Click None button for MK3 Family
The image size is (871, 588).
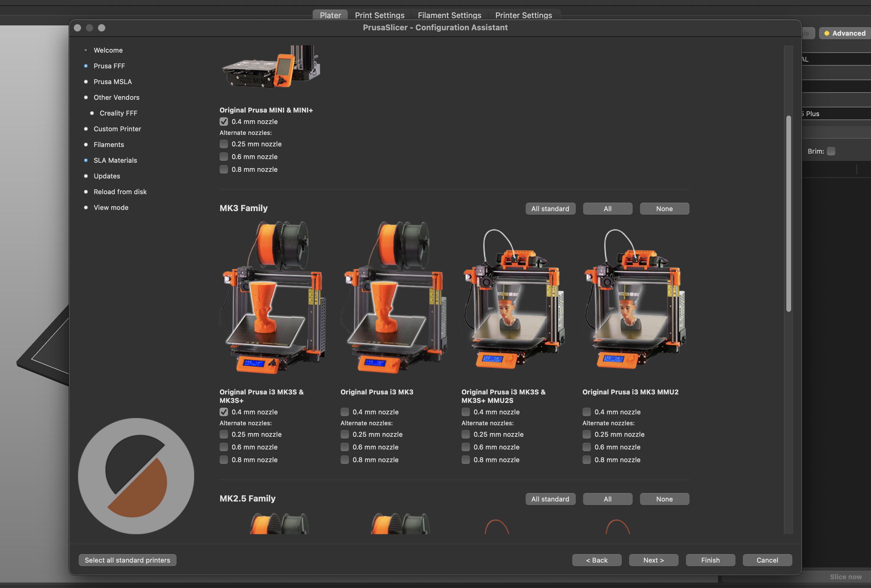[664, 209]
